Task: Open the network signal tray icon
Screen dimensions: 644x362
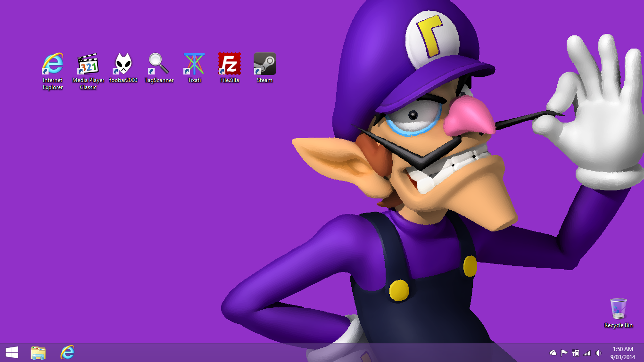Action: [x=587, y=353]
